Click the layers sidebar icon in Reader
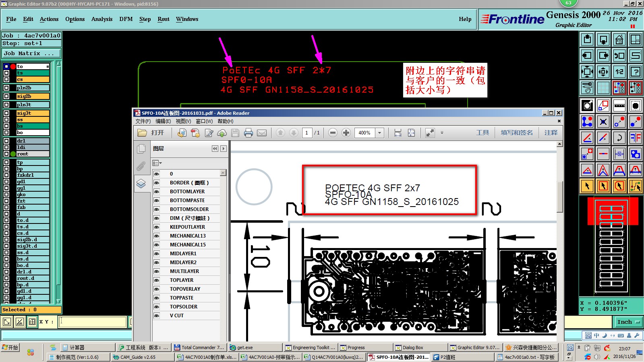The width and height of the screenshot is (644, 362). (141, 184)
